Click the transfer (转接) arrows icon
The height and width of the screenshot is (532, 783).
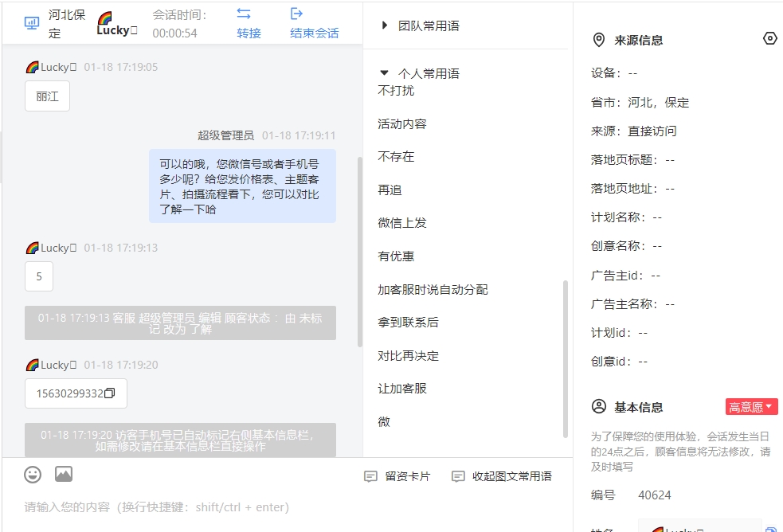click(244, 14)
